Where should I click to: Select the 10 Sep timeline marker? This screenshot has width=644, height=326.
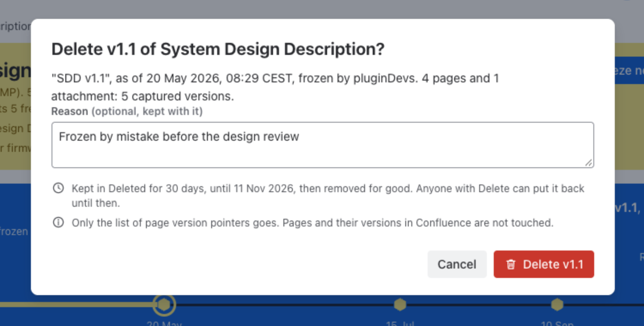click(x=557, y=305)
